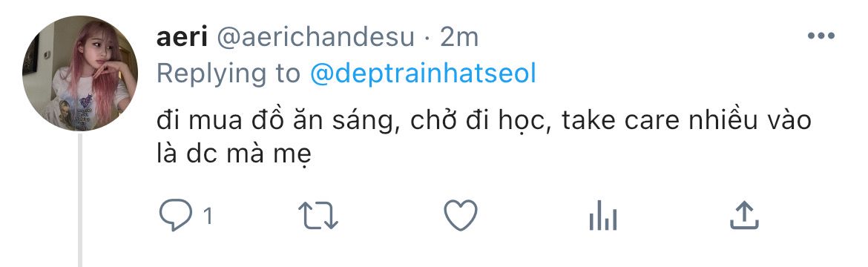Click the reply speech bubble icon
The image size is (868, 267).
coord(176,216)
